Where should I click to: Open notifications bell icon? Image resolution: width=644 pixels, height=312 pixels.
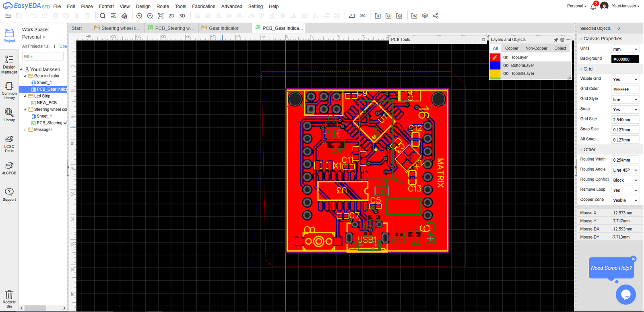[x=593, y=6]
